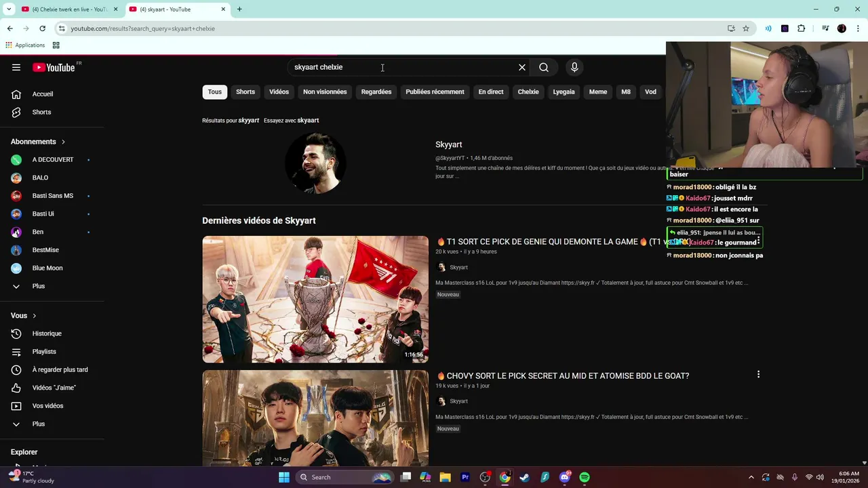Open the YouTube hamburger guide menu
The width and height of the screenshot is (868, 488).
click(16, 67)
